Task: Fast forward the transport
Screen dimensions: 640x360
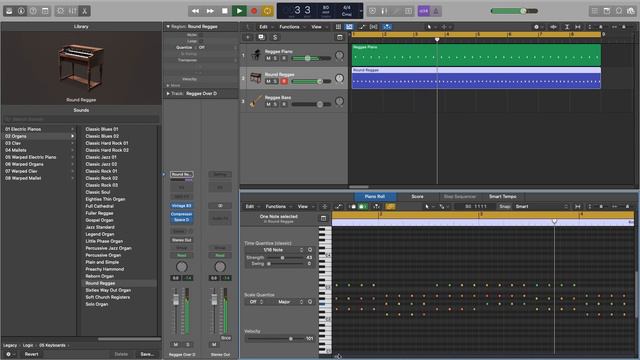Action: (210, 11)
